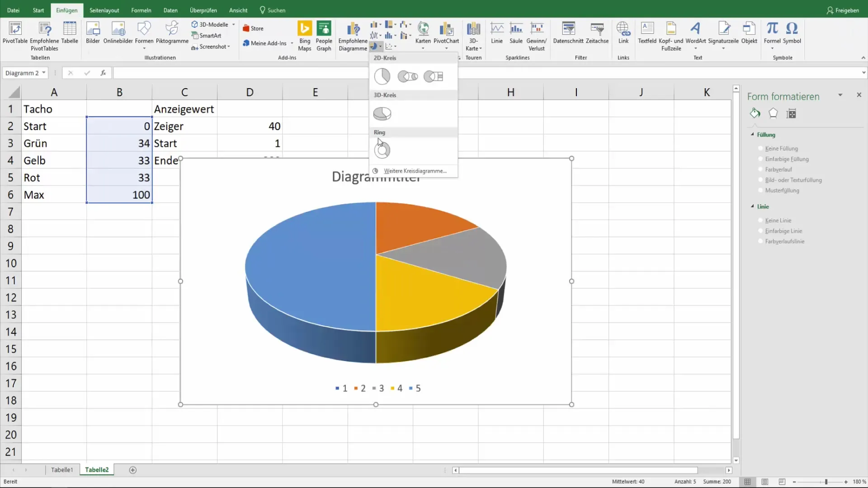Toggle Einfarbige Füllung radio button
Image resolution: width=868 pixels, height=488 pixels.
point(761,159)
